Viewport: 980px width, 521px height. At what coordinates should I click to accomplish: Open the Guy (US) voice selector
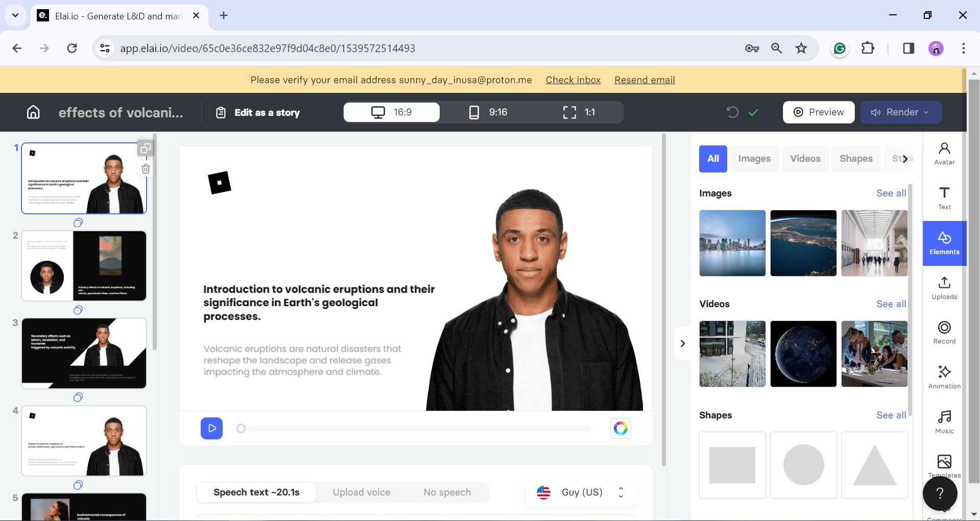pyautogui.click(x=581, y=492)
